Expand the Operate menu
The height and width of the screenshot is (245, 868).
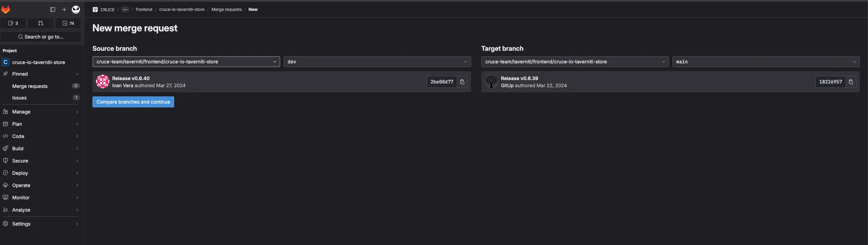pos(41,185)
